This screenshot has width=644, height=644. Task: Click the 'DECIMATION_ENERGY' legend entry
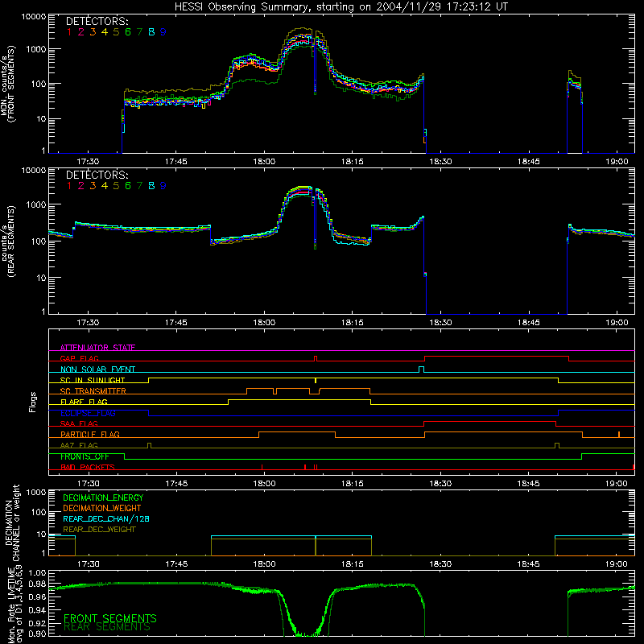(x=103, y=497)
